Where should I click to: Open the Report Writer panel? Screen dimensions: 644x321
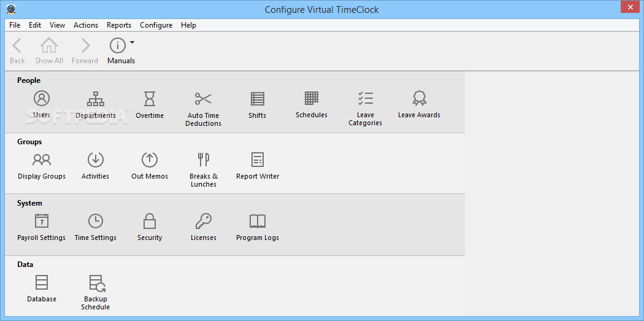click(258, 166)
